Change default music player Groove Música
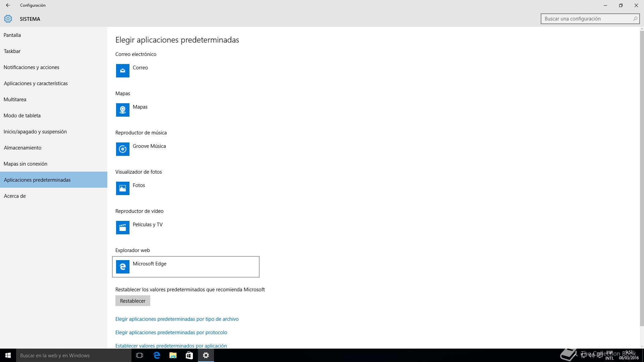The width and height of the screenshot is (644, 362). point(186,149)
